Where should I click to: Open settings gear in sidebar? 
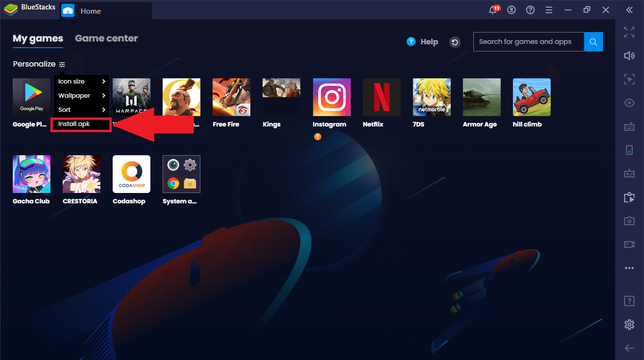pyautogui.click(x=629, y=325)
